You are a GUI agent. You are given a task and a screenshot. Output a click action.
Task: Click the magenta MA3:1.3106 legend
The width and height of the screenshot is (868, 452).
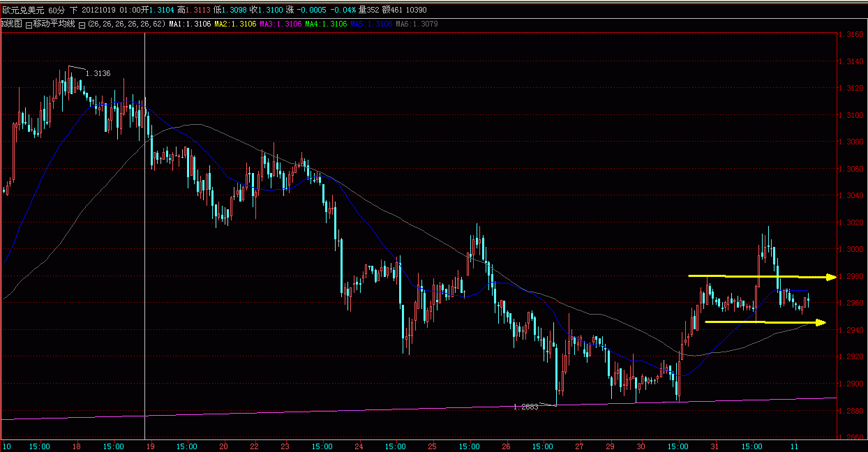pyautogui.click(x=280, y=24)
